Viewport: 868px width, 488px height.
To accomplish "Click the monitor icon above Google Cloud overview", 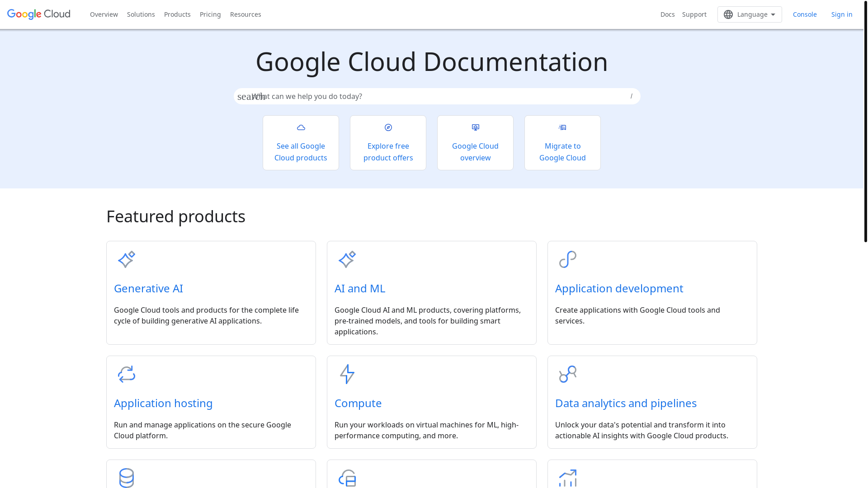I will (x=476, y=127).
